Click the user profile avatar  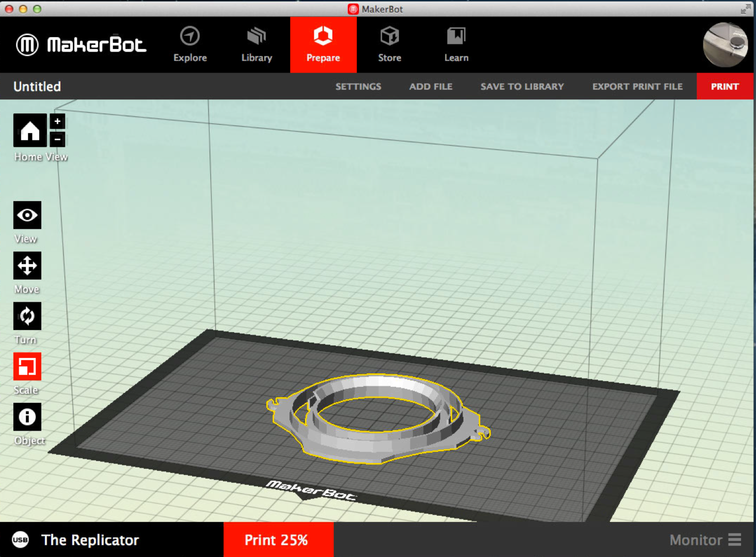tap(726, 45)
